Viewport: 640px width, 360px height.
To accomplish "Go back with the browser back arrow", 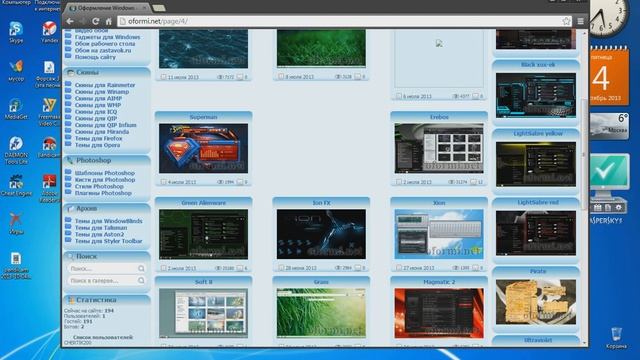I will 70,21.
